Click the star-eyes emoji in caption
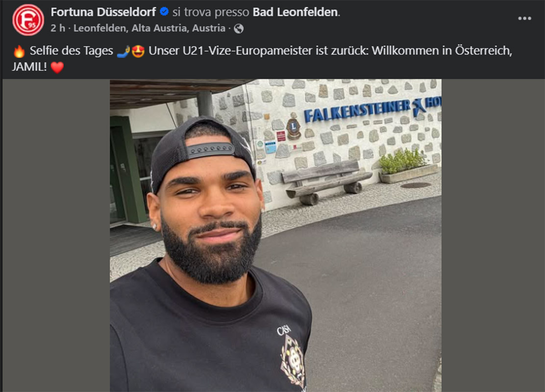 (x=138, y=51)
